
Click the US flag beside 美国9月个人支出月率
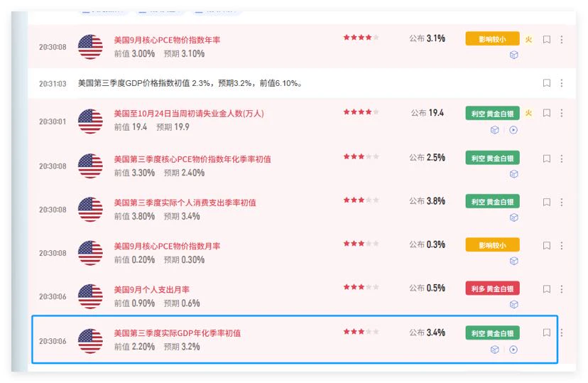pyautogui.click(x=90, y=296)
